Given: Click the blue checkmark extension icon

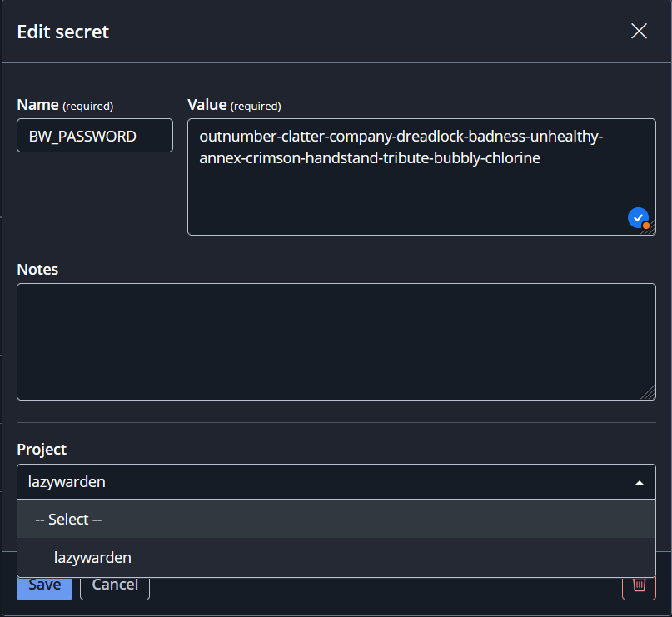Looking at the screenshot, I should click(x=638, y=218).
